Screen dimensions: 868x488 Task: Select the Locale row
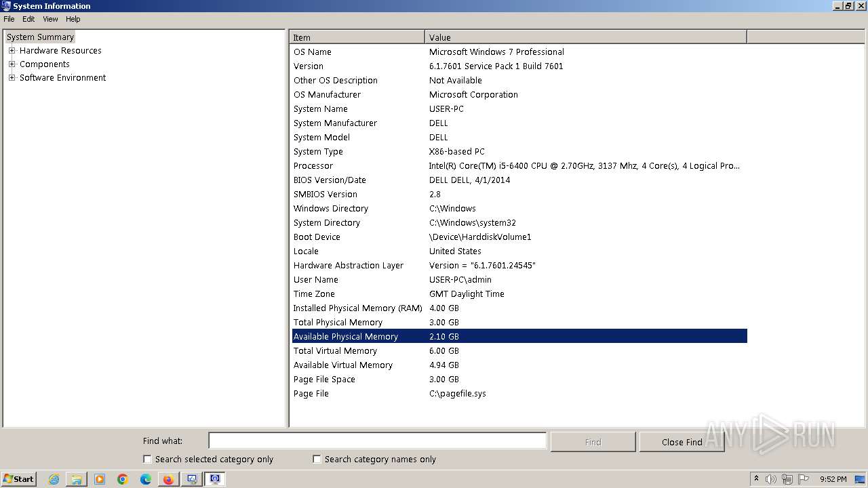pyautogui.click(x=519, y=251)
